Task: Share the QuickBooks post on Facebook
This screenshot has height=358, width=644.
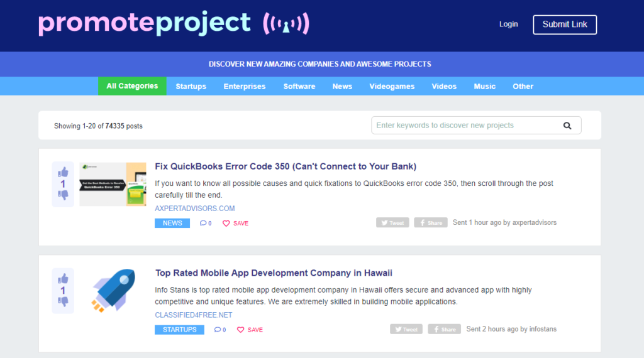Action: [x=430, y=223]
